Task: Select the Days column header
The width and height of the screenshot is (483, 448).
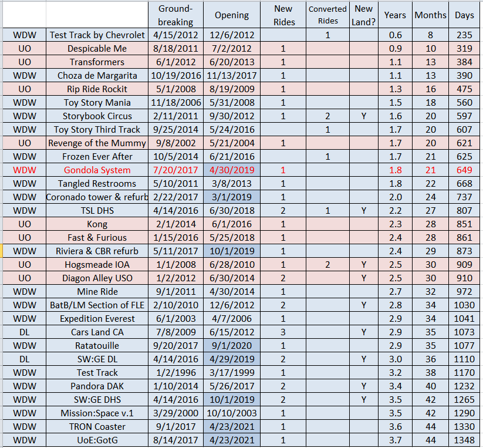Action: click(x=464, y=15)
